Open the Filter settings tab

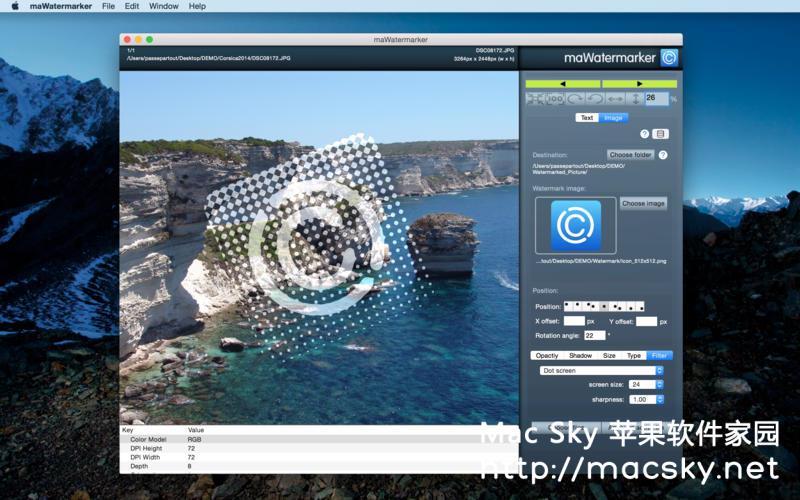(659, 355)
